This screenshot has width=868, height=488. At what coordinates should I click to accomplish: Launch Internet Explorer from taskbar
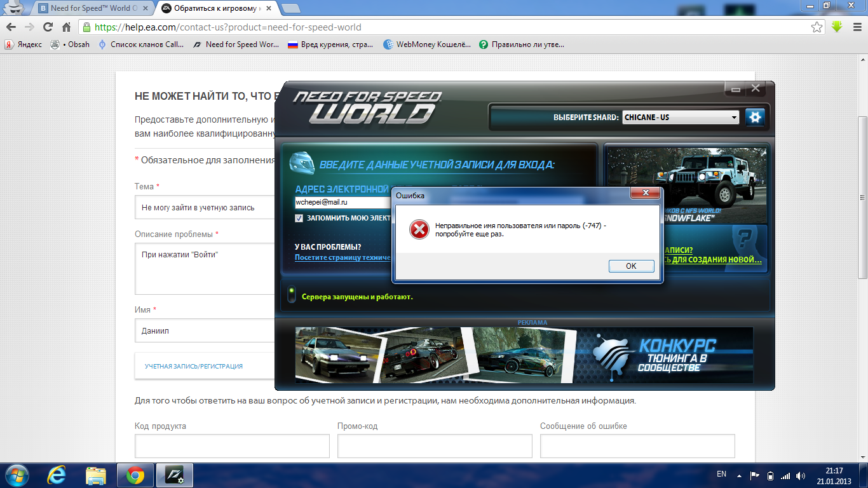[58, 475]
